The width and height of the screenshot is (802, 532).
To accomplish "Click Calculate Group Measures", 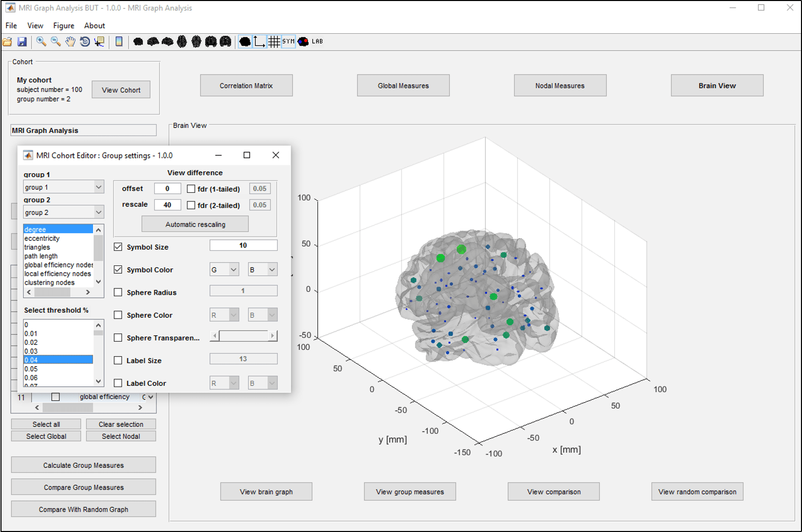I will 83,465.
